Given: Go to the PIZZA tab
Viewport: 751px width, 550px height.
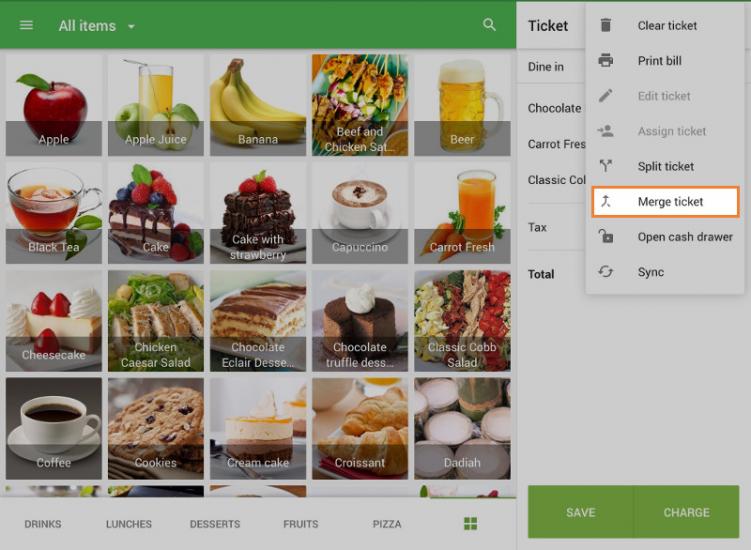Looking at the screenshot, I should (387, 524).
